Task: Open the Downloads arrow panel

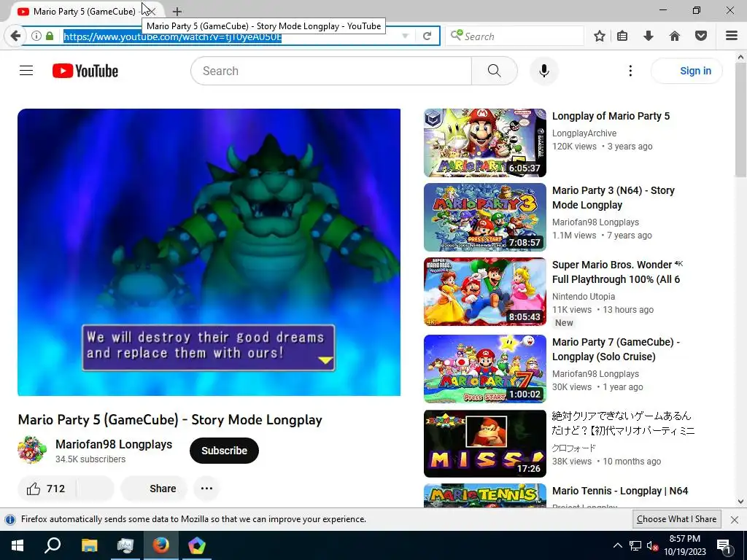Action: click(x=649, y=36)
